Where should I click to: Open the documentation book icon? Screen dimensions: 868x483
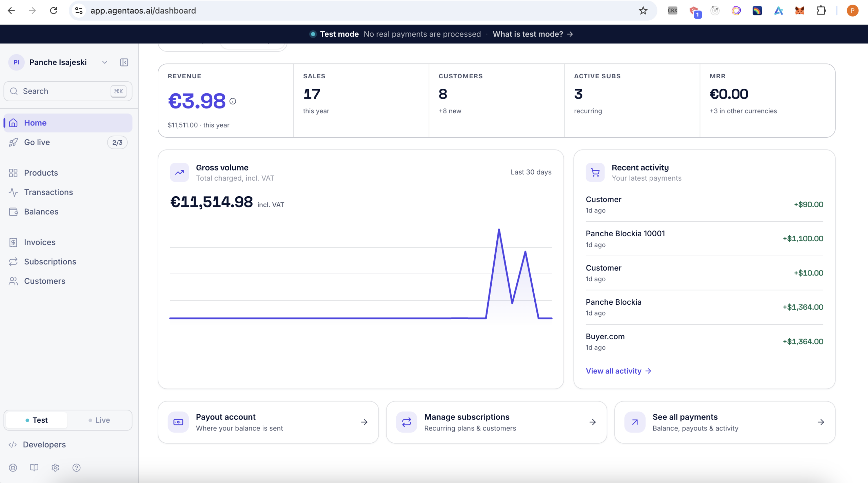coord(34,468)
